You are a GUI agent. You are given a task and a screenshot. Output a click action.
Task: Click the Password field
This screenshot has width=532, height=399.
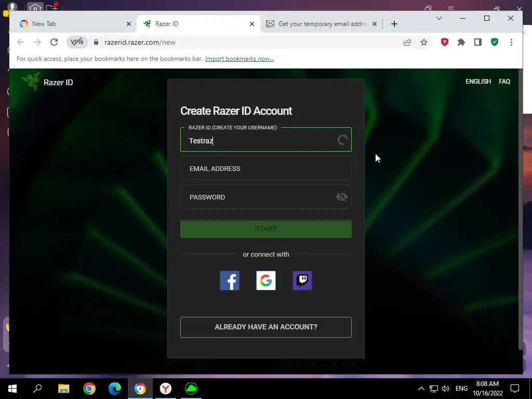tap(266, 197)
